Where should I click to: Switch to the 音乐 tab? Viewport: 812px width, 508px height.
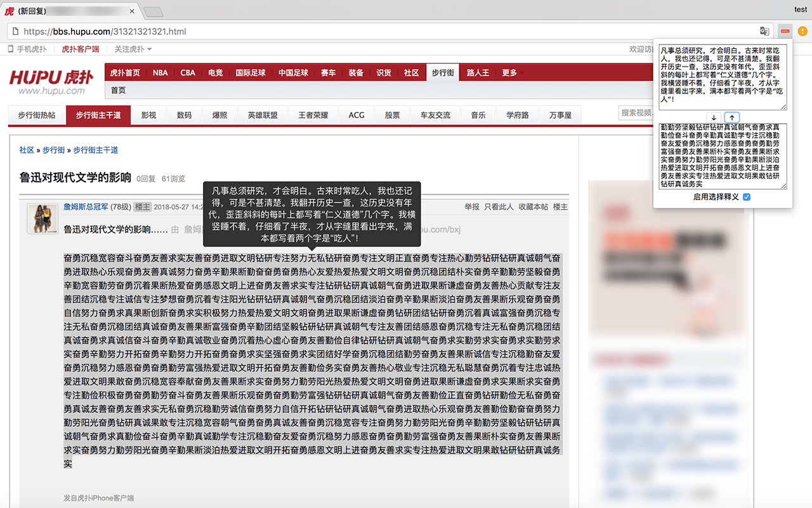pyautogui.click(x=478, y=115)
